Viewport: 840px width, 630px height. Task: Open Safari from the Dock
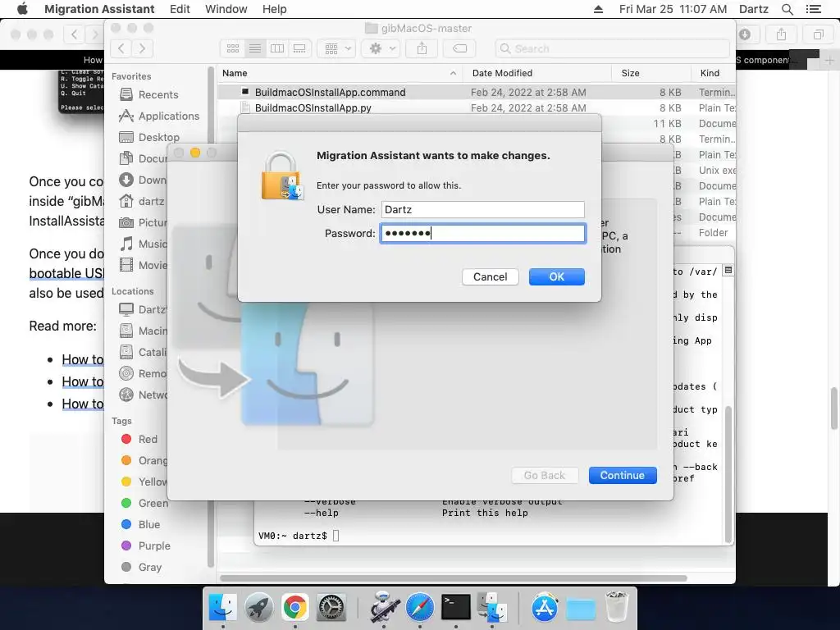point(419,608)
